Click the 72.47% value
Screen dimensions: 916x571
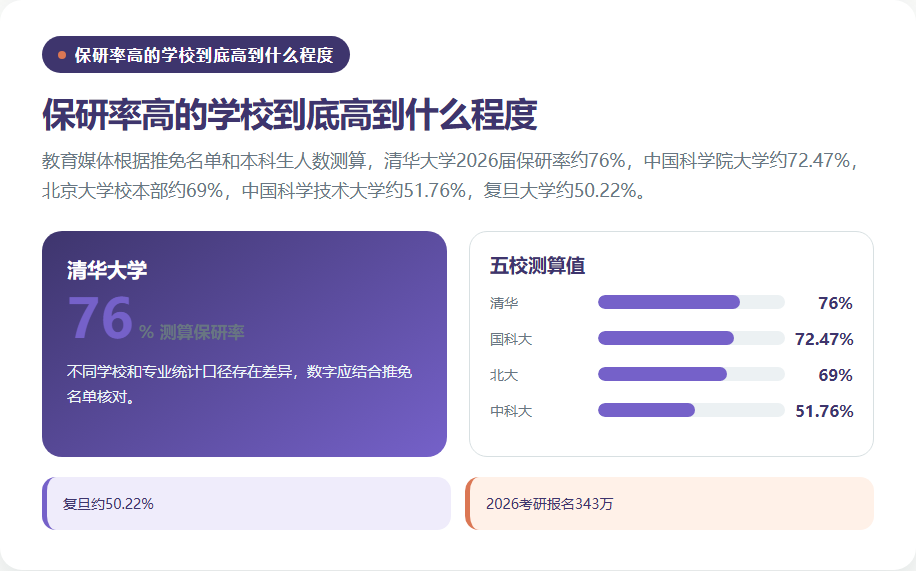pyautogui.click(x=824, y=339)
